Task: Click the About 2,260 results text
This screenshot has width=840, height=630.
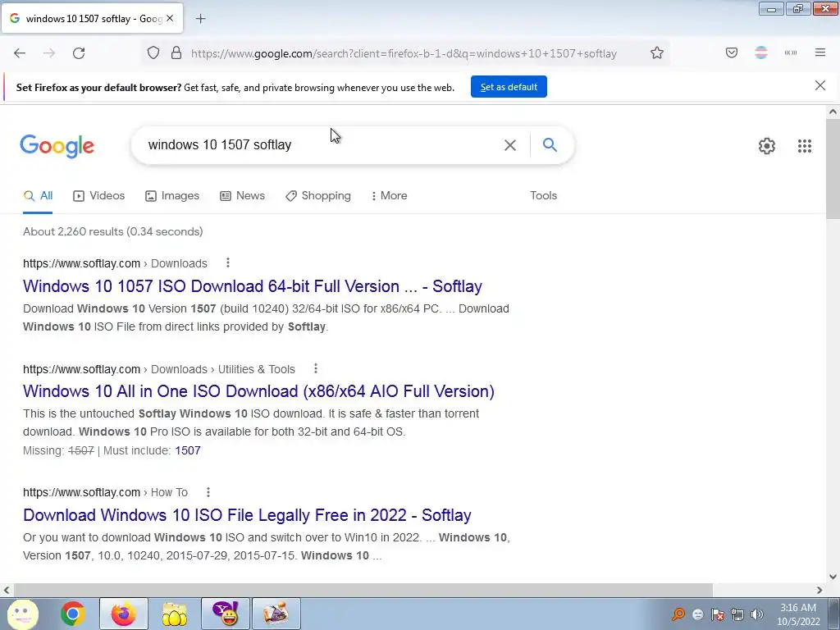Action: pyautogui.click(x=113, y=231)
